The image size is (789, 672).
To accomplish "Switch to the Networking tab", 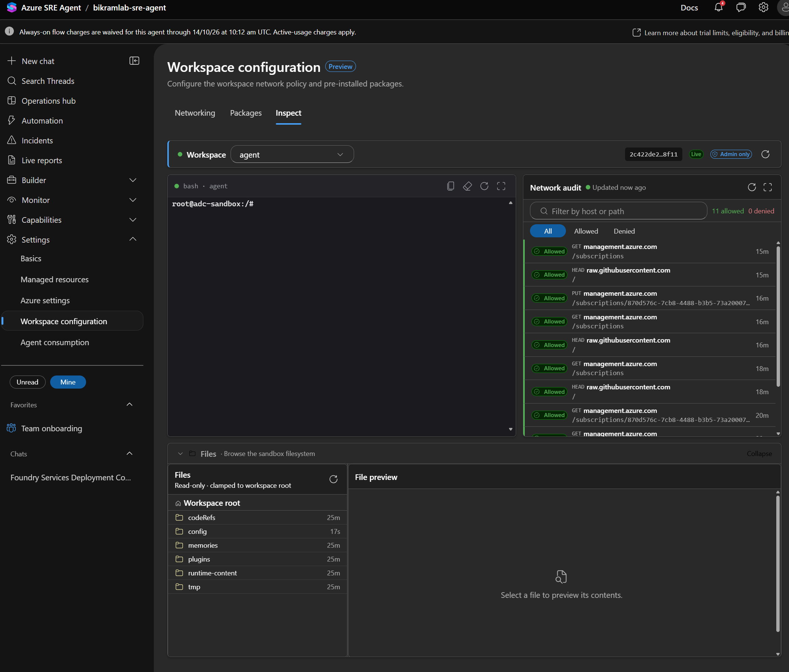I will [195, 113].
